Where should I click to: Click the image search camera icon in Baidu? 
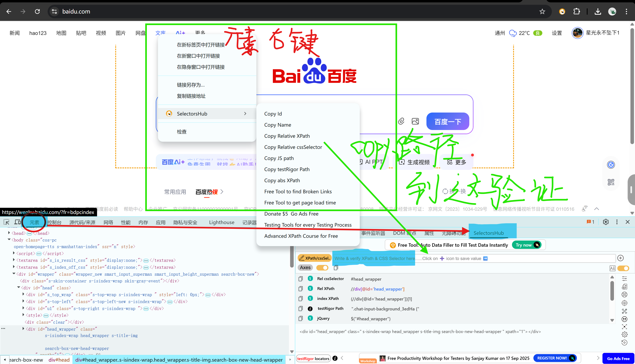click(x=415, y=121)
